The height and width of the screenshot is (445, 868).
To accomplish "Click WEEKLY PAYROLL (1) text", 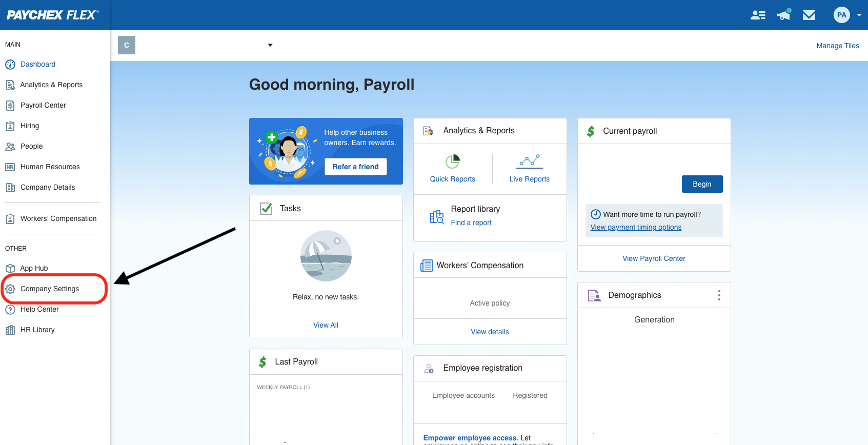I will tap(284, 387).
